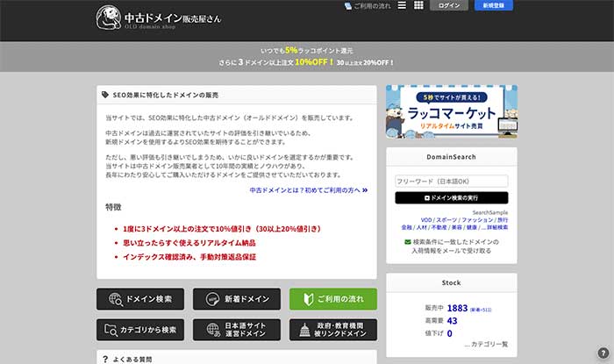Click the 高需要 count 43
The width and height of the screenshot is (614, 364).
click(452, 321)
